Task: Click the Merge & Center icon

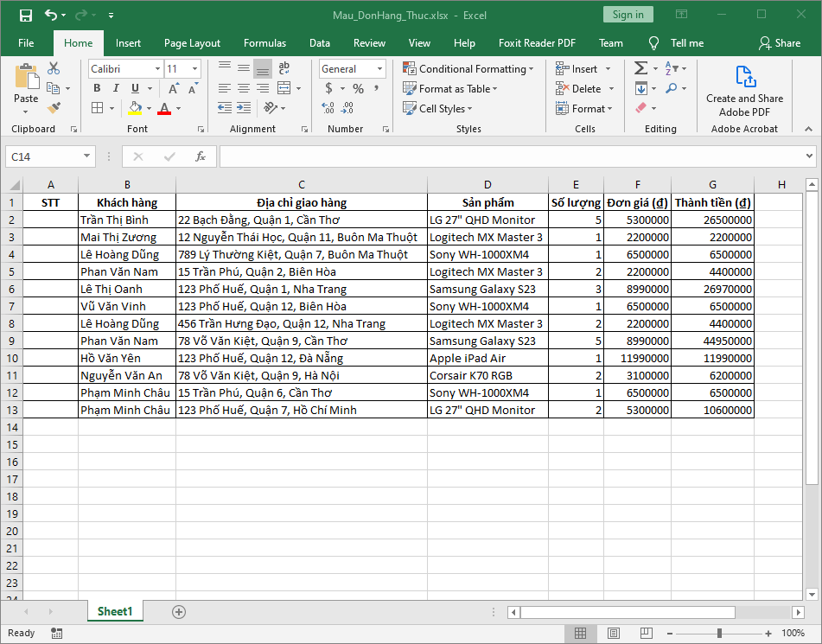Action: (284, 88)
